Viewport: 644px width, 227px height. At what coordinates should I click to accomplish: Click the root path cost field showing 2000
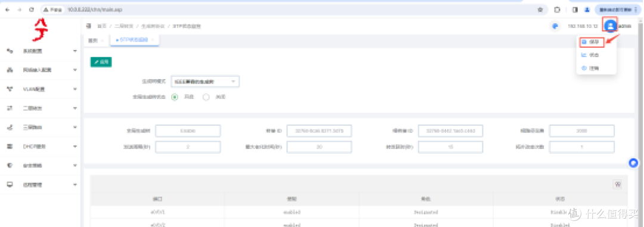pyautogui.click(x=582, y=131)
